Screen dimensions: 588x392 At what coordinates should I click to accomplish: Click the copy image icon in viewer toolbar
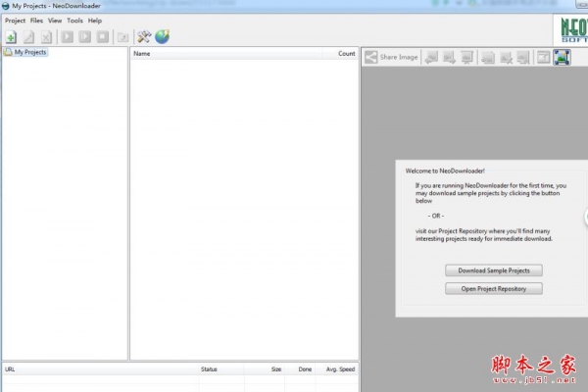pos(488,58)
